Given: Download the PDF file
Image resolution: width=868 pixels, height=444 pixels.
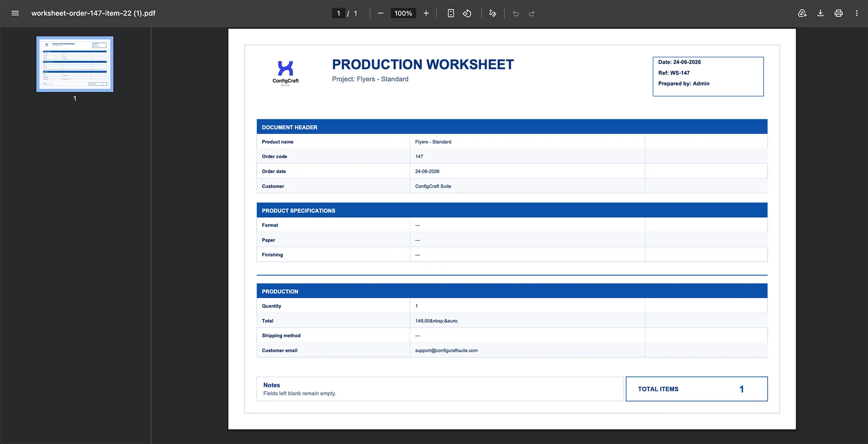Looking at the screenshot, I should click(x=820, y=13).
